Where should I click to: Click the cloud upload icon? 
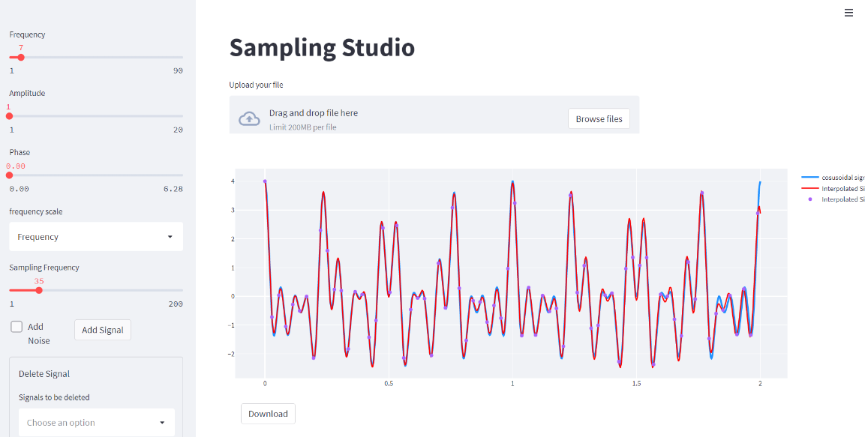point(248,118)
